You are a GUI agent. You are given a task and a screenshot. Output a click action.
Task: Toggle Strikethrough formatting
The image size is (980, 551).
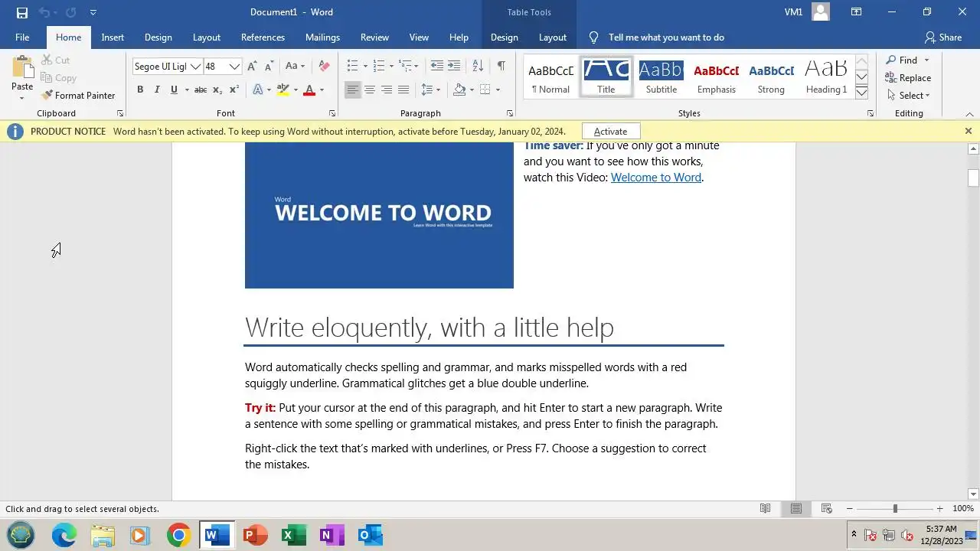[x=200, y=90]
